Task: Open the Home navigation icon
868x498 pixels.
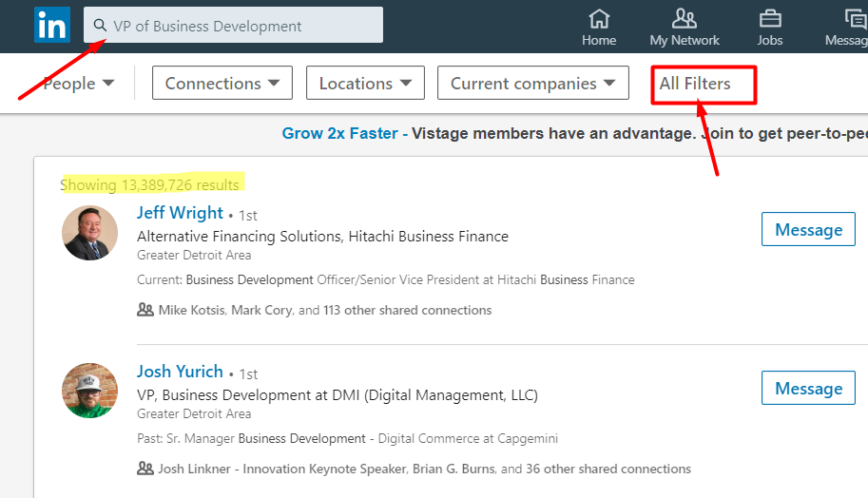Action: pos(599,19)
